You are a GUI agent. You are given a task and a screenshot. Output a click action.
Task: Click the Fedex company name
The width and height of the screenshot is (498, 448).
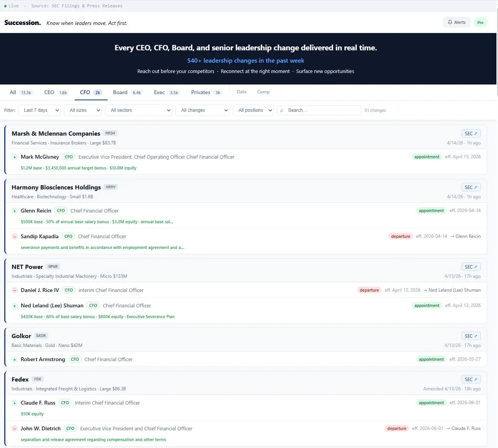coord(20,380)
